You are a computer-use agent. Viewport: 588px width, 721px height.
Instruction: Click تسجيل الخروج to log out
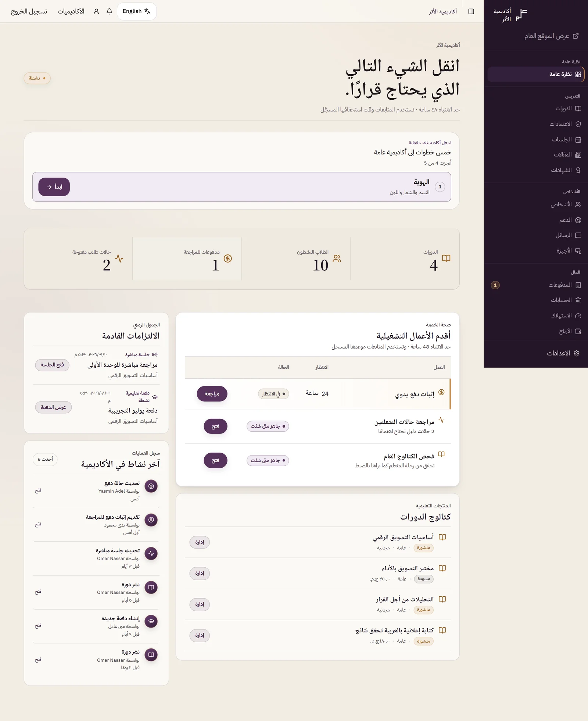[x=29, y=11]
